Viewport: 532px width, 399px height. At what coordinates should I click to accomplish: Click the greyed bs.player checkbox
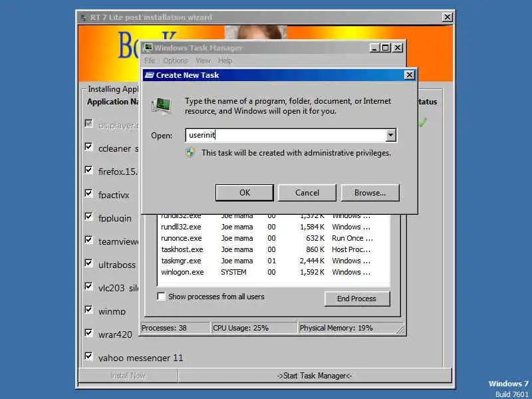pyautogui.click(x=88, y=123)
